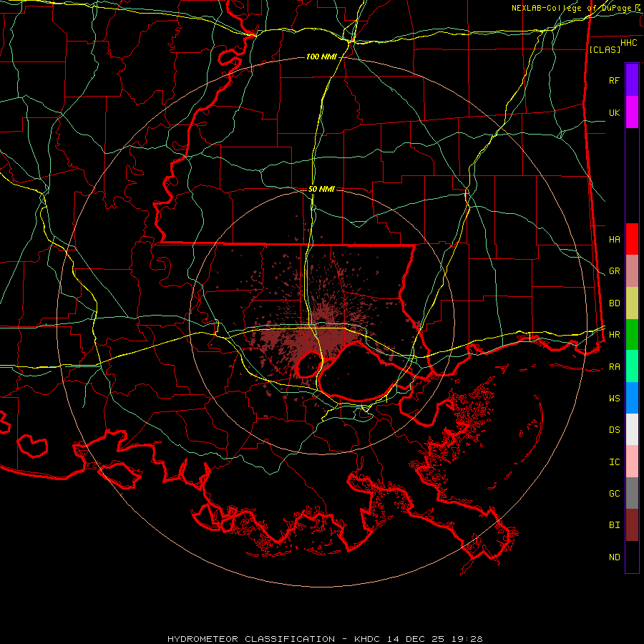Image resolution: width=644 pixels, height=644 pixels.
Task: Click the WS legend label
Action: (614, 398)
